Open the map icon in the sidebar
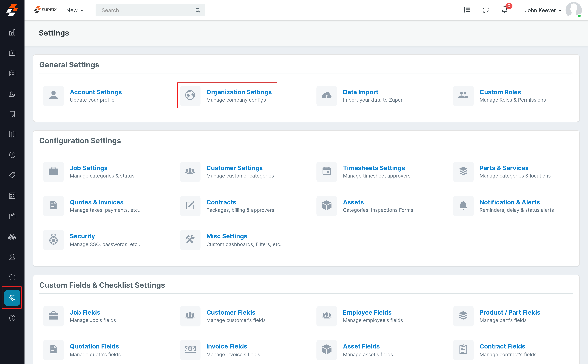588x364 pixels. (x=12, y=134)
